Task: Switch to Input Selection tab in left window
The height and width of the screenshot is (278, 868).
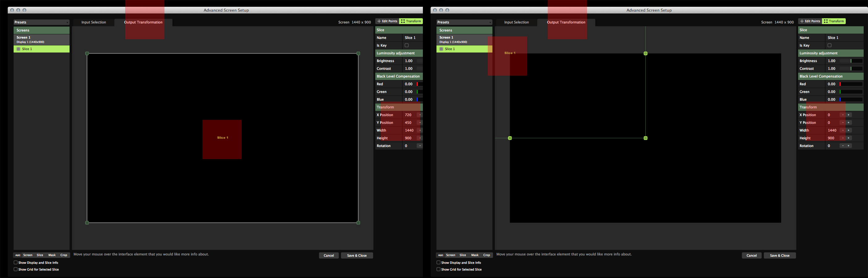Action: click(x=94, y=22)
